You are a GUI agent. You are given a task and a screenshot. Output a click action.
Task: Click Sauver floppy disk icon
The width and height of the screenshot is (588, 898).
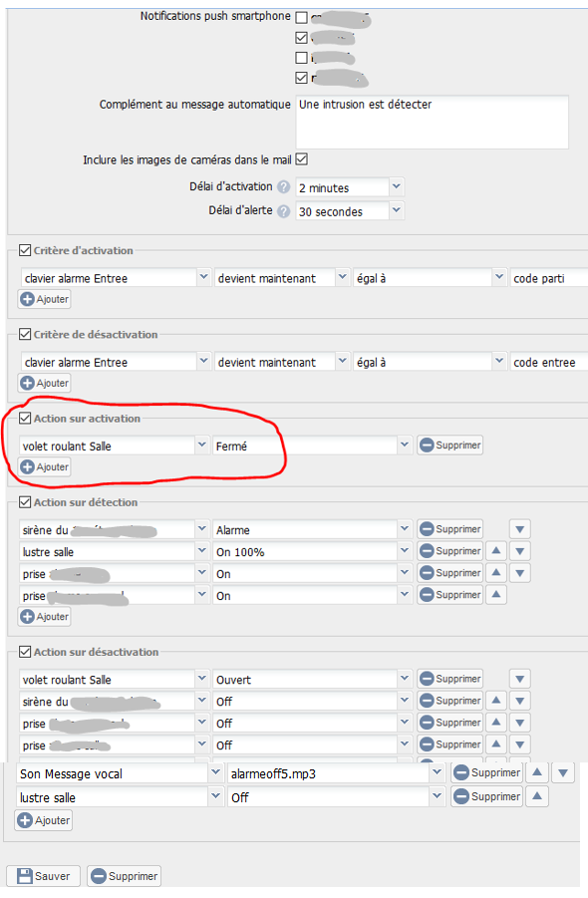pos(24,876)
